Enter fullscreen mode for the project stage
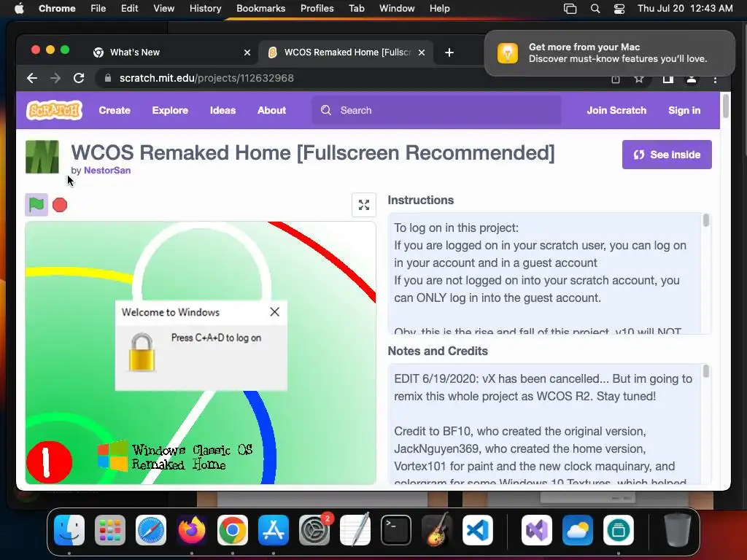 click(364, 205)
